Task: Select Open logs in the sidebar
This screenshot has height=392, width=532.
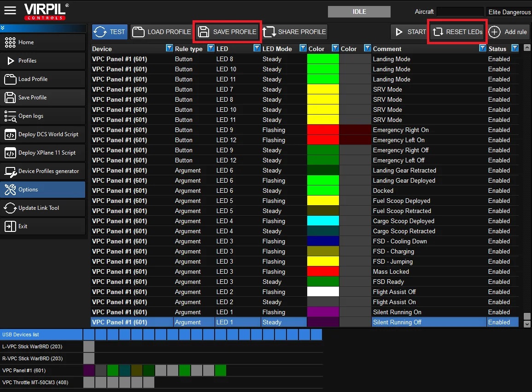Action: 43,116
